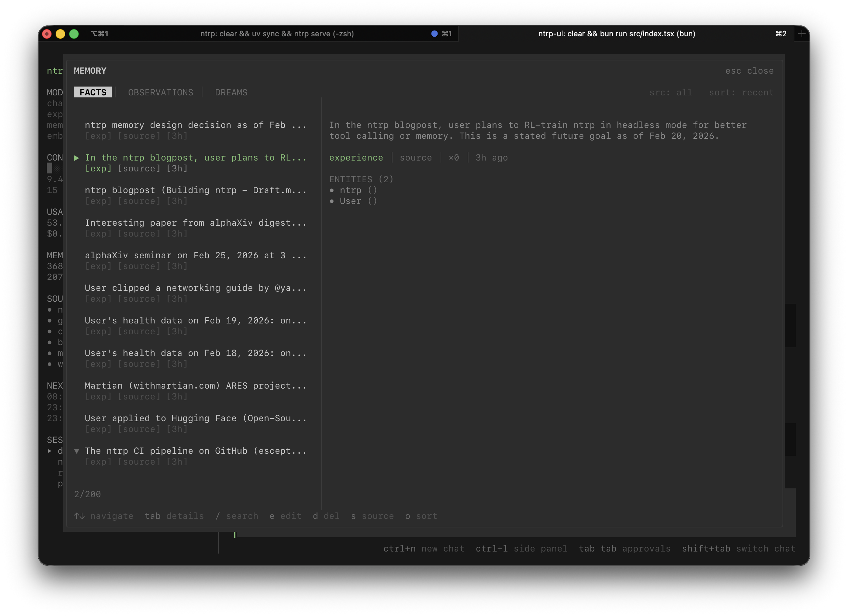Switch to the OBSERVATIONS tab
The width and height of the screenshot is (848, 616).
tap(160, 92)
